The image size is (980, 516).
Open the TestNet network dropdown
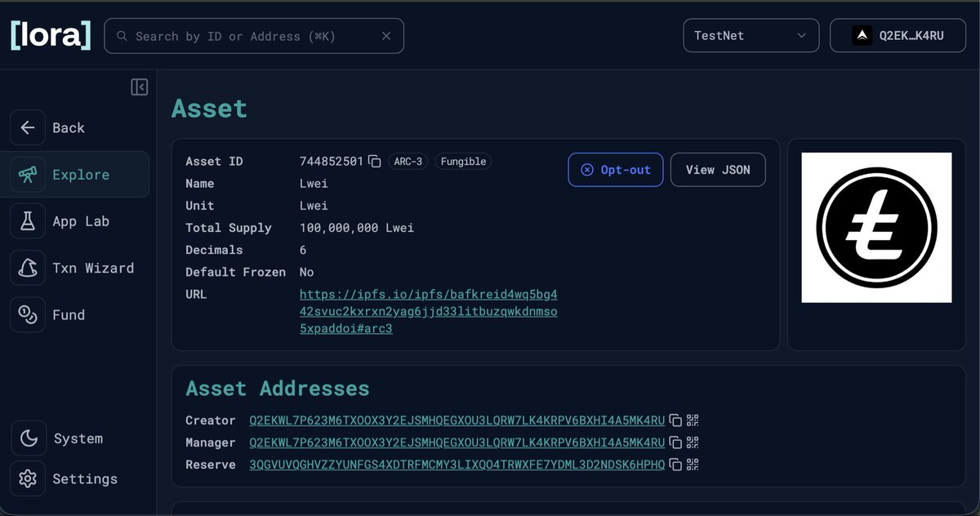[x=751, y=36]
